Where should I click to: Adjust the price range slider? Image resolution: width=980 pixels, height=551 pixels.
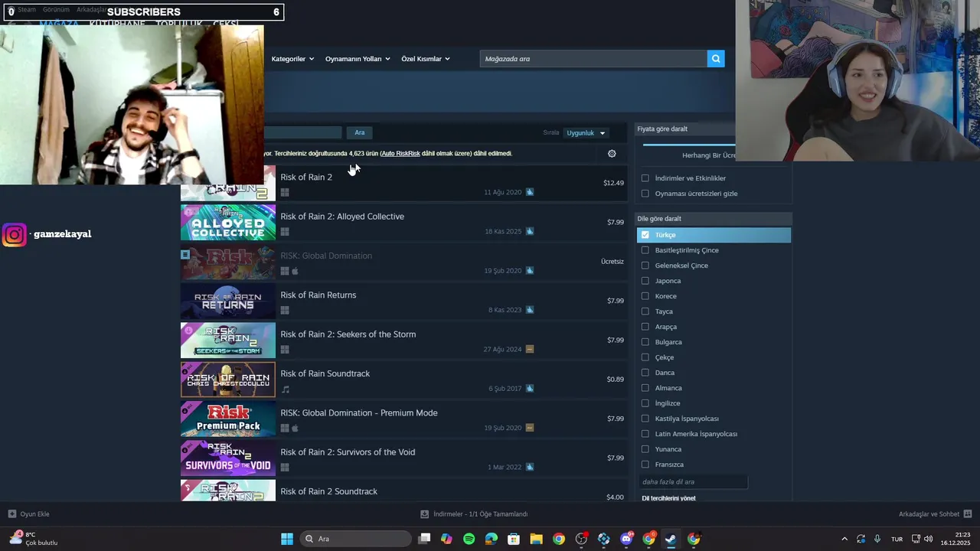(x=689, y=145)
